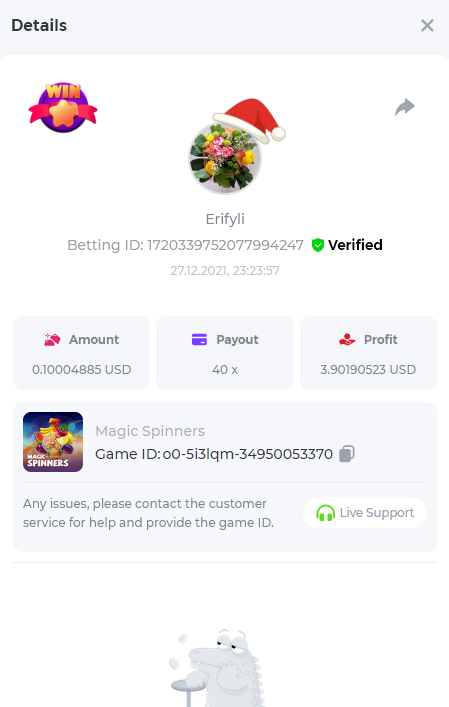This screenshot has height=707, width=449.
Task: Open the Magic Spinners game thumbnail
Action: click(x=53, y=442)
